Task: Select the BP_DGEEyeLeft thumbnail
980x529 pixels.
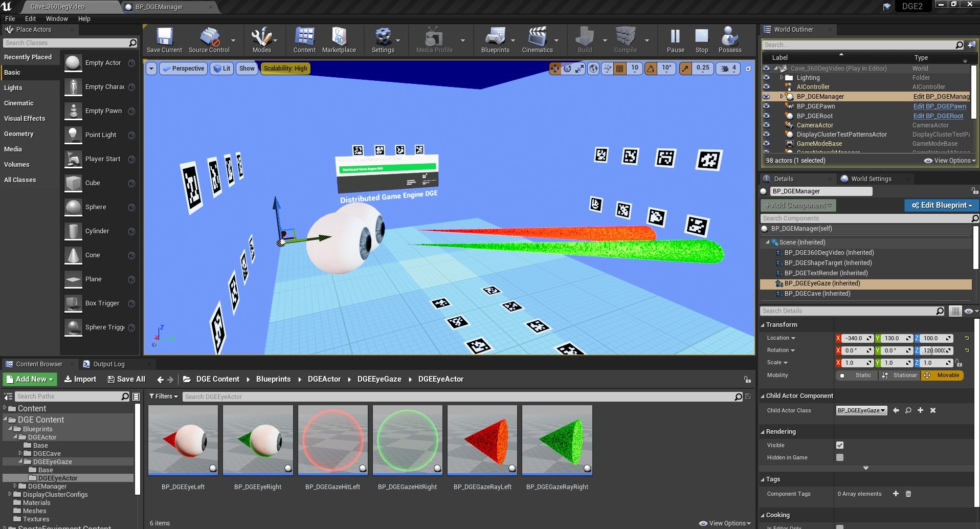Action: pyautogui.click(x=183, y=440)
